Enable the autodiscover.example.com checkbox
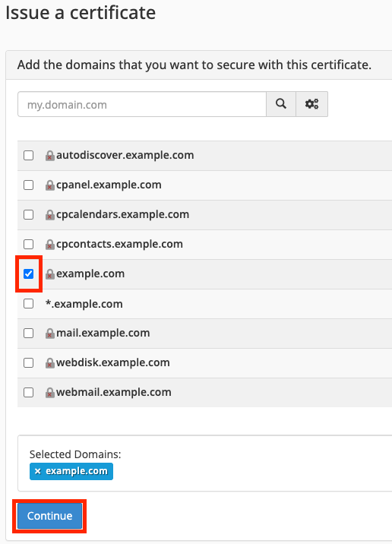Screen dimensions: 392x544 (x=28, y=155)
